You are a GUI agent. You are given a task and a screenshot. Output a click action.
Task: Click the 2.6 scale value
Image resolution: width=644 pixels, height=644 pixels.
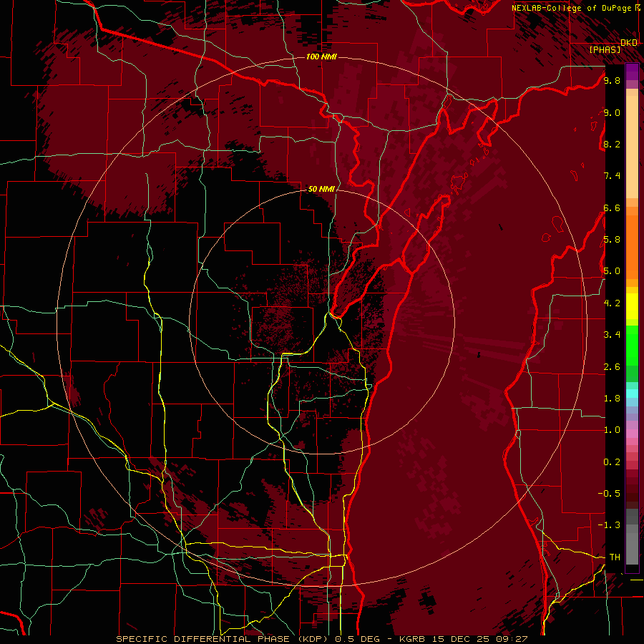pos(612,367)
